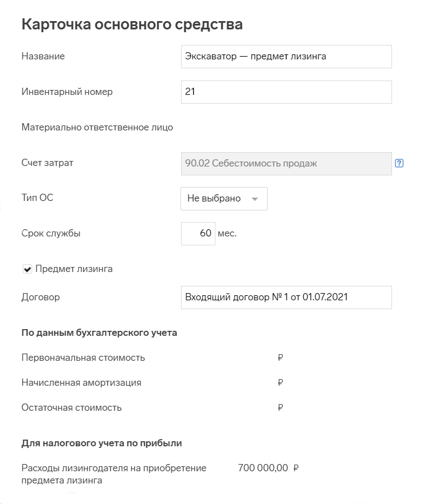
Task: Click the Инвентарный номер field
Action: tap(286, 92)
